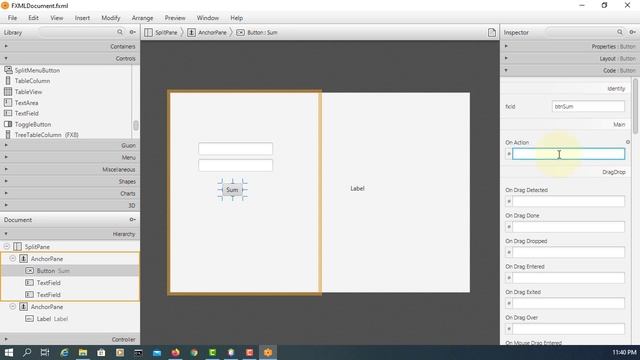Collapse the Controls library section
Image resolution: width=640 pixels, height=360 pixels.
click(70, 58)
